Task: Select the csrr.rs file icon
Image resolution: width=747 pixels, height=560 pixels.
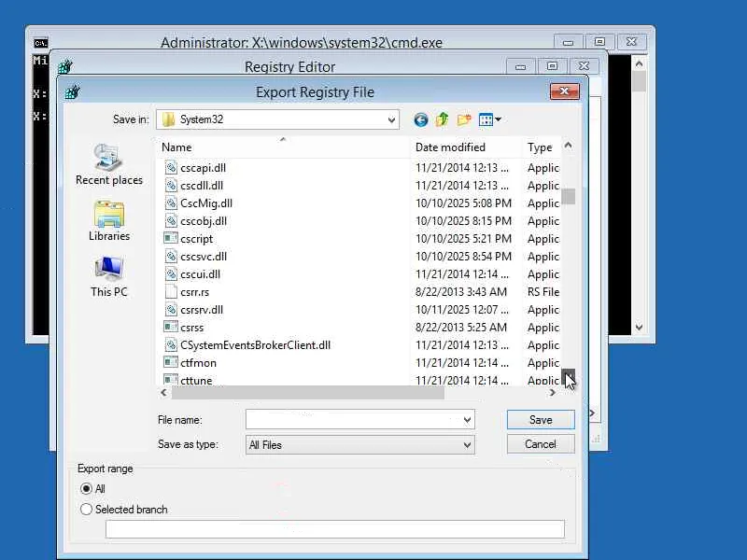Action: point(171,292)
